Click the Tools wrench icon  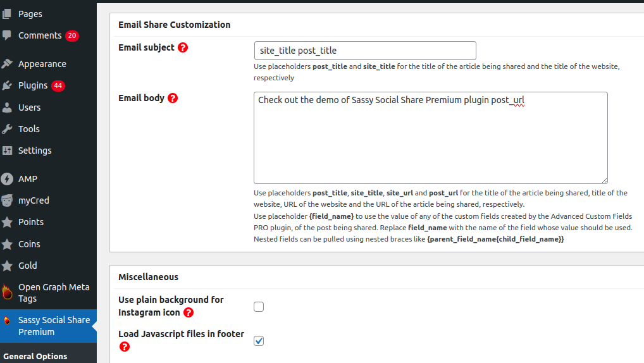tap(7, 129)
